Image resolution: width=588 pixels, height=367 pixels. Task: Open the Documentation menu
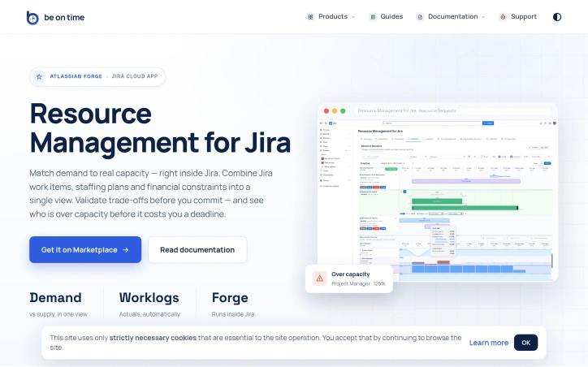point(451,17)
